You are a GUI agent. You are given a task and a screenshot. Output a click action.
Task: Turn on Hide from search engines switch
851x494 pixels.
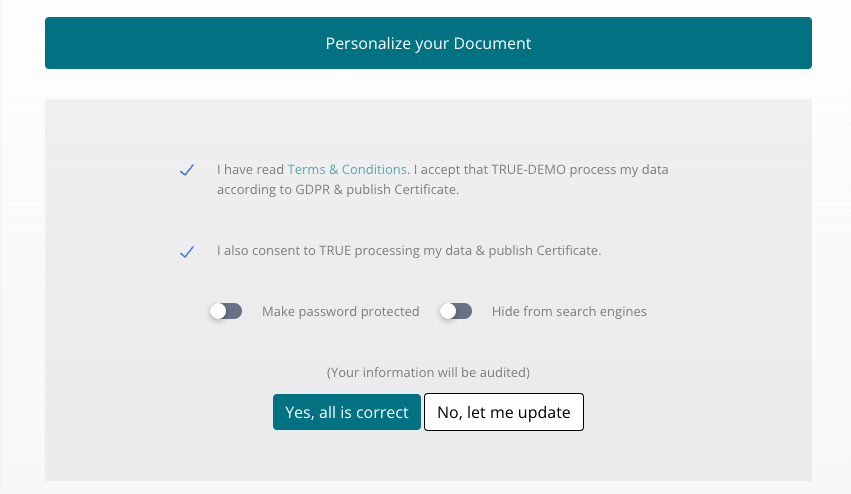click(x=456, y=311)
